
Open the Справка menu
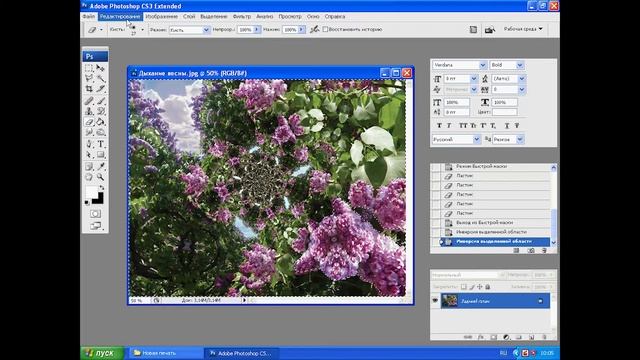point(335,16)
